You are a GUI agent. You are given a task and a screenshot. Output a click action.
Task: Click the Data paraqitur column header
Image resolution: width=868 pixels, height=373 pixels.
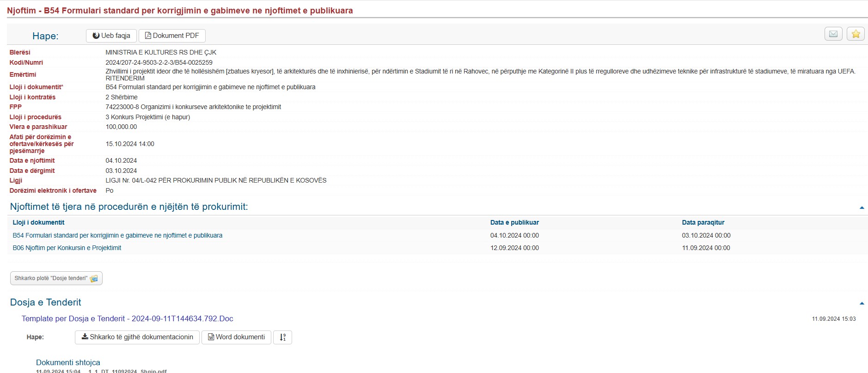click(x=703, y=222)
